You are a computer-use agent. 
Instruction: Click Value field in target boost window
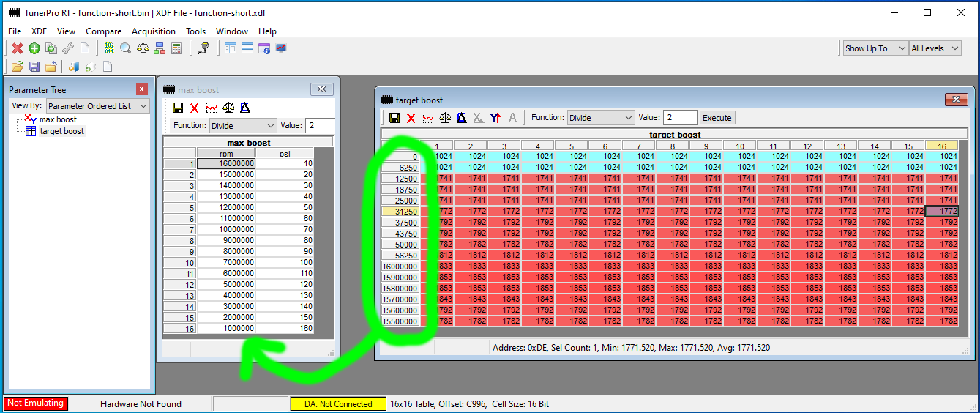click(x=679, y=118)
